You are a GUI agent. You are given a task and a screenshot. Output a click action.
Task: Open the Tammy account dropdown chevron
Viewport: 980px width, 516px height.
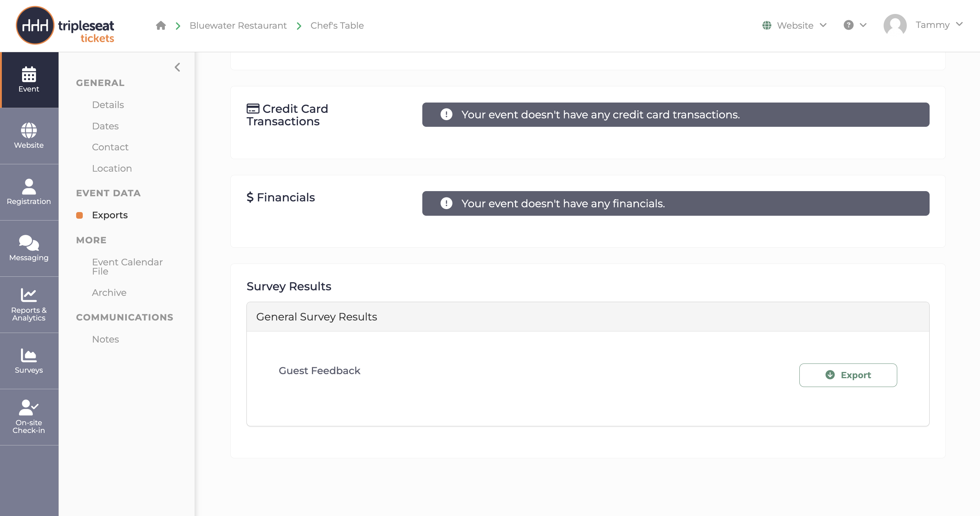(x=959, y=24)
